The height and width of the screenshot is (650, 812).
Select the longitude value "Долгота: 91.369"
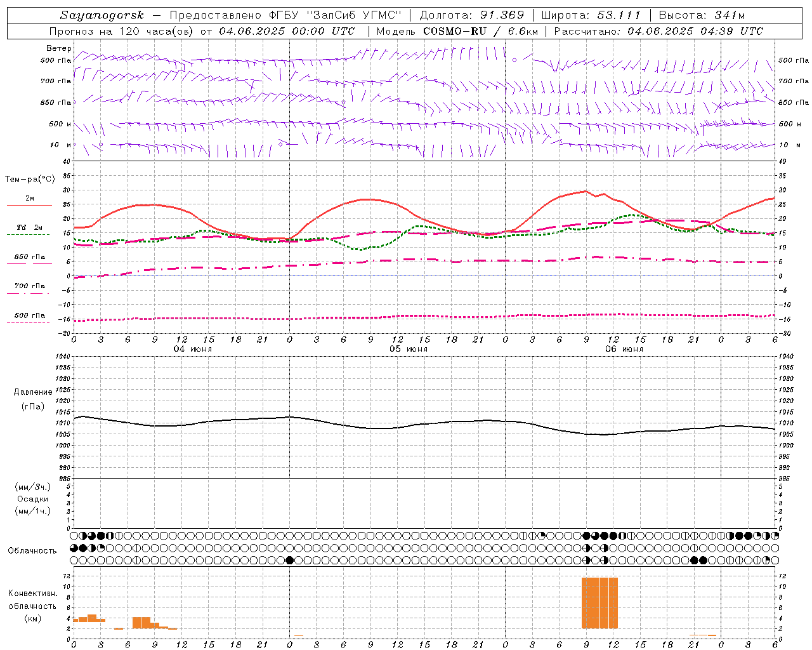(472, 15)
